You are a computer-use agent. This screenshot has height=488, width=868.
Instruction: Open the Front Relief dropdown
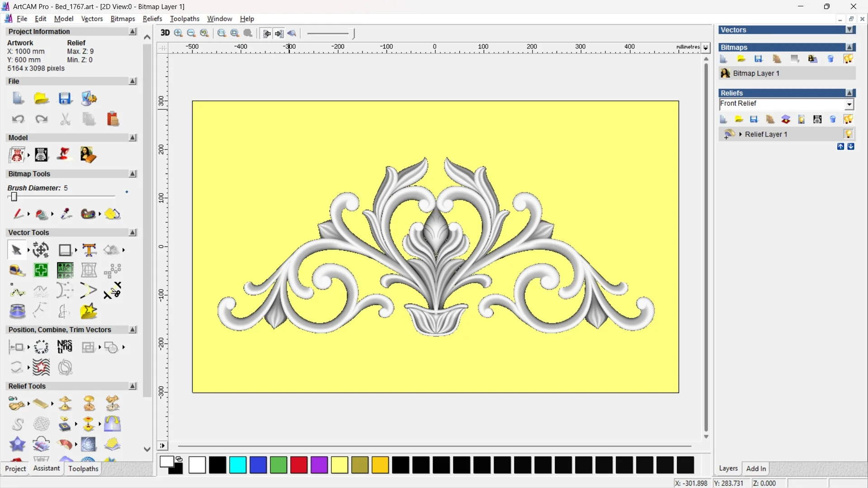coord(849,104)
